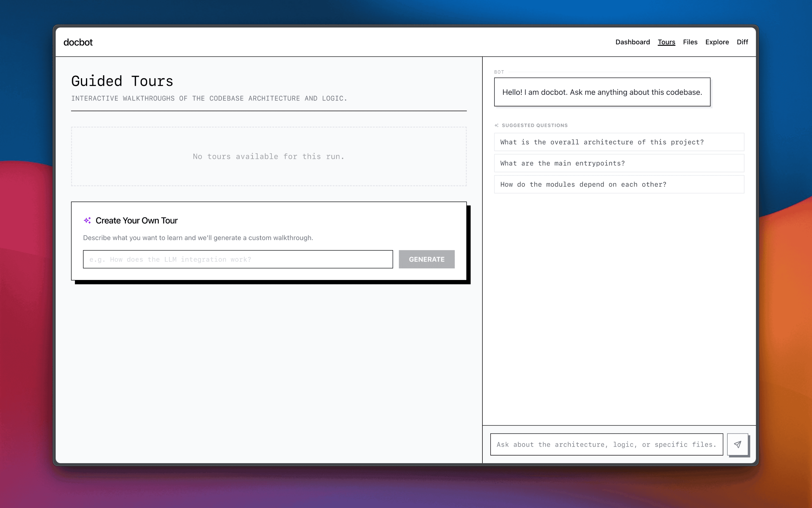Click the custom walkthrough description text
812x508 pixels.
tap(198, 238)
